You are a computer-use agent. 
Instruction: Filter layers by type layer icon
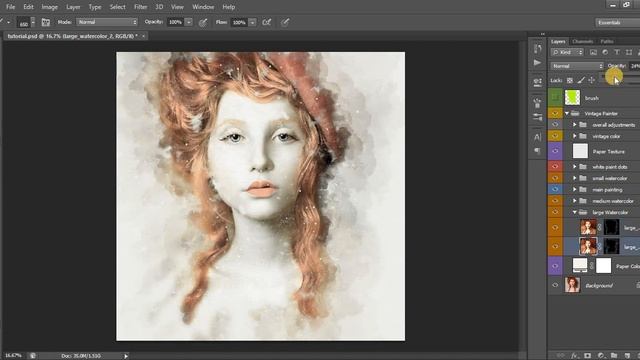click(617, 52)
